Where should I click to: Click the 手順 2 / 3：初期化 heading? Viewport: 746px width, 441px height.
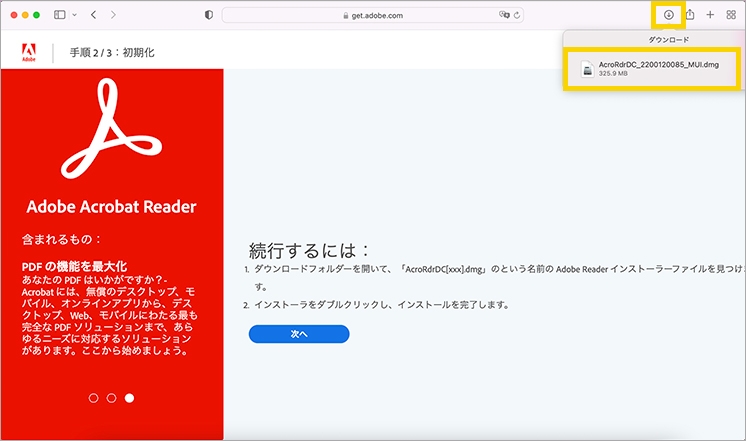112,52
